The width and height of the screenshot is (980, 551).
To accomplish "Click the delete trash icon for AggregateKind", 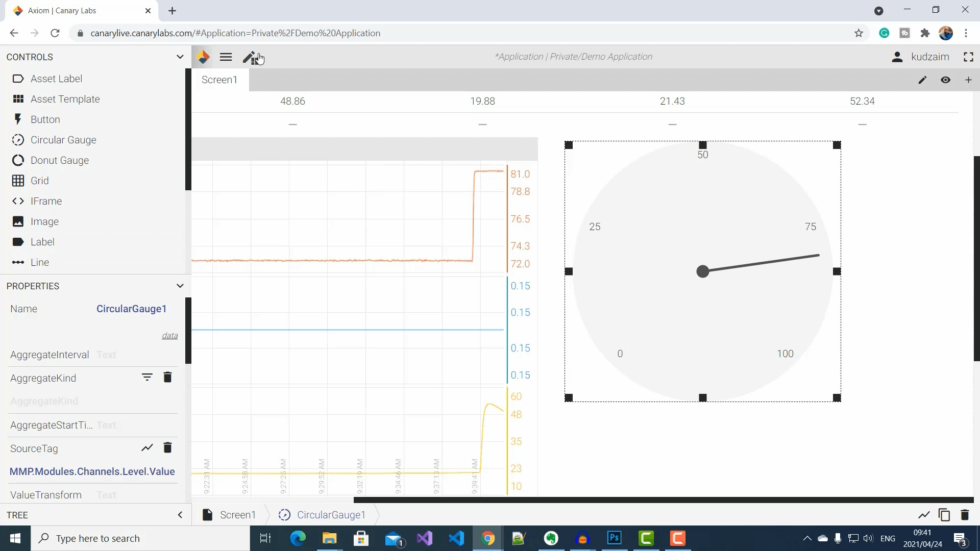I will click(168, 378).
